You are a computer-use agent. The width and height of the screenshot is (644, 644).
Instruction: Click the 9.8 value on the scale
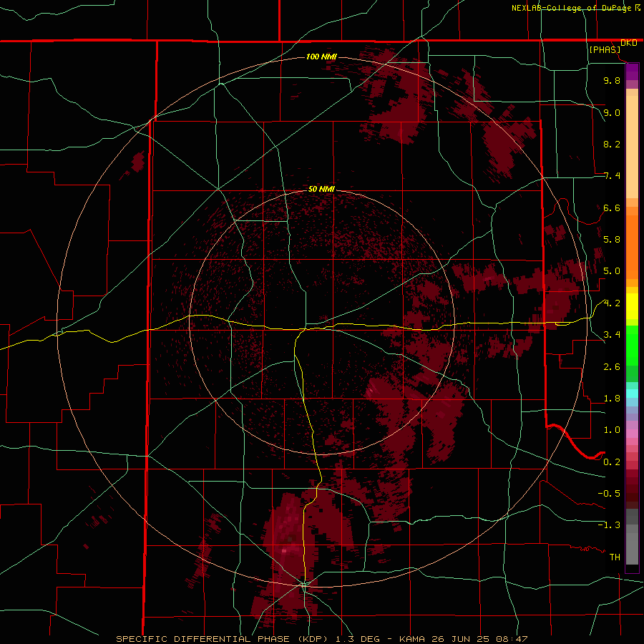(612, 80)
